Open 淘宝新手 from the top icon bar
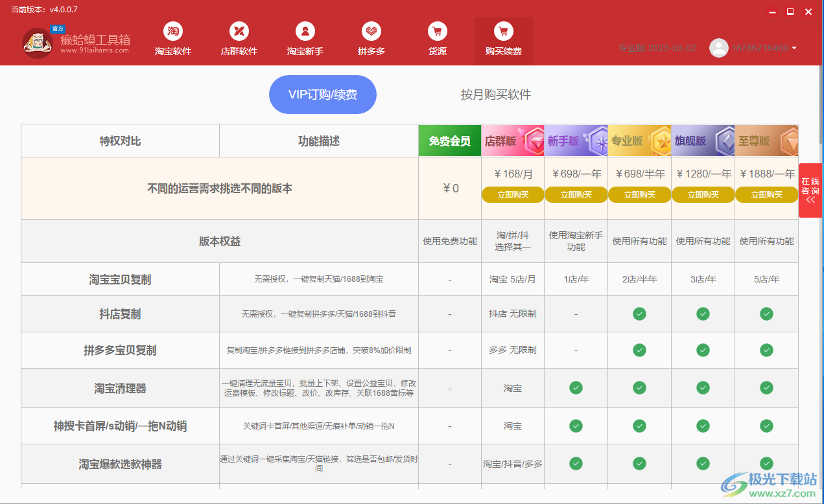 click(305, 32)
